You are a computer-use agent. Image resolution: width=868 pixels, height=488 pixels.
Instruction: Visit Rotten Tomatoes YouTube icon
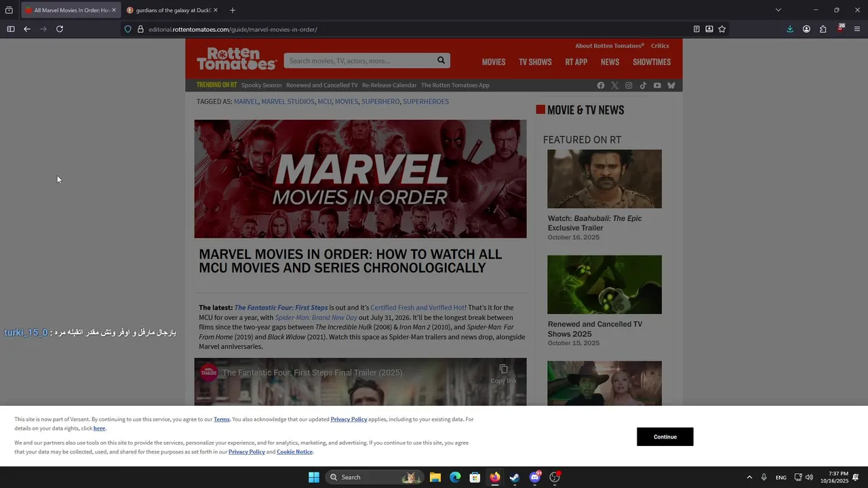click(x=657, y=85)
